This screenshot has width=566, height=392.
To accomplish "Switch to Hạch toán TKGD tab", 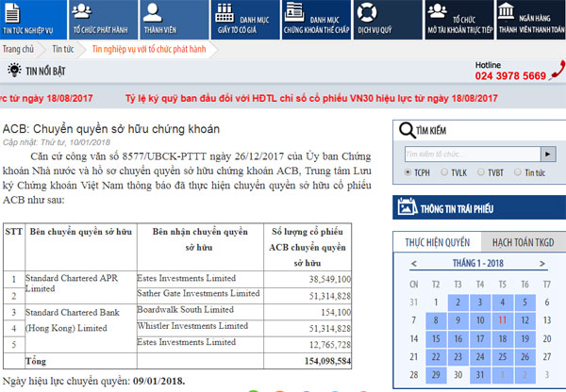I will [523, 242].
